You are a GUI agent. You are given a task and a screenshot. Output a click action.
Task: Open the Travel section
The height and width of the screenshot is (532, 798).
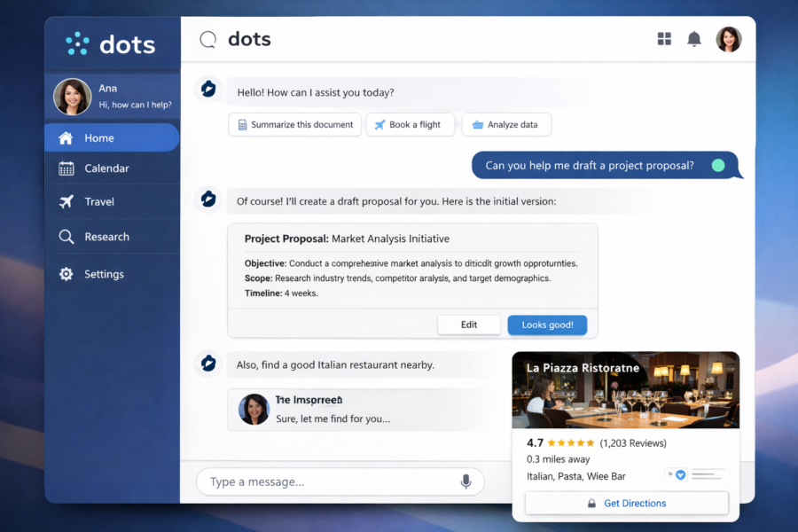112,201
